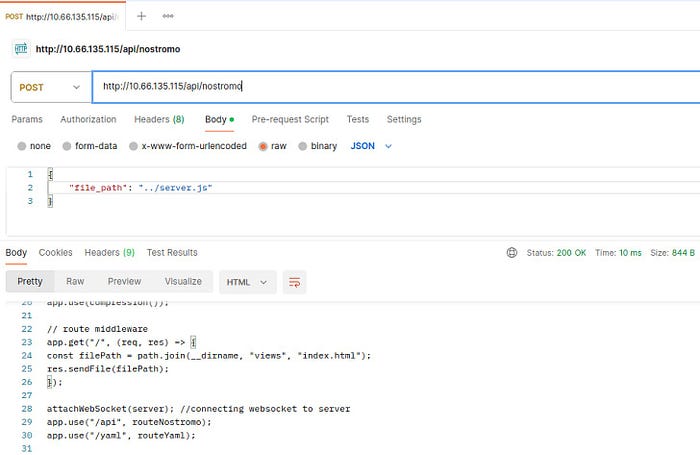Select the none body type radio

point(21,146)
